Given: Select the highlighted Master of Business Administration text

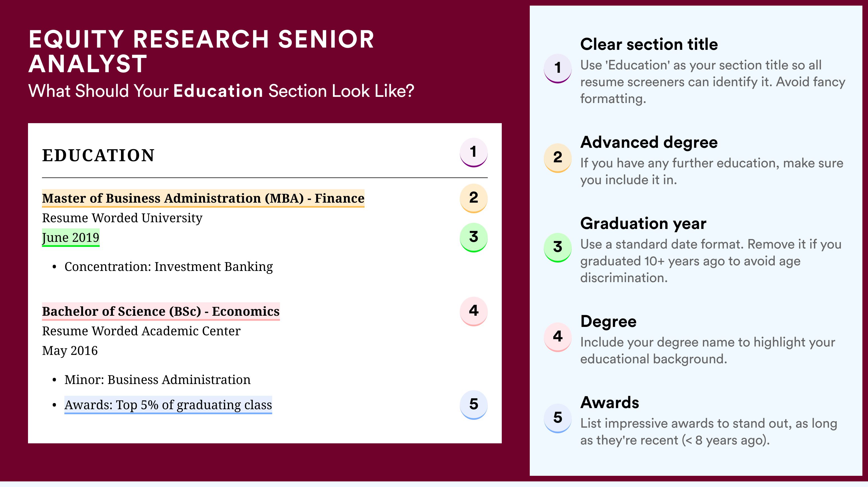Looking at the screenshot, I should pyautogui.click(x=203, y=198).
